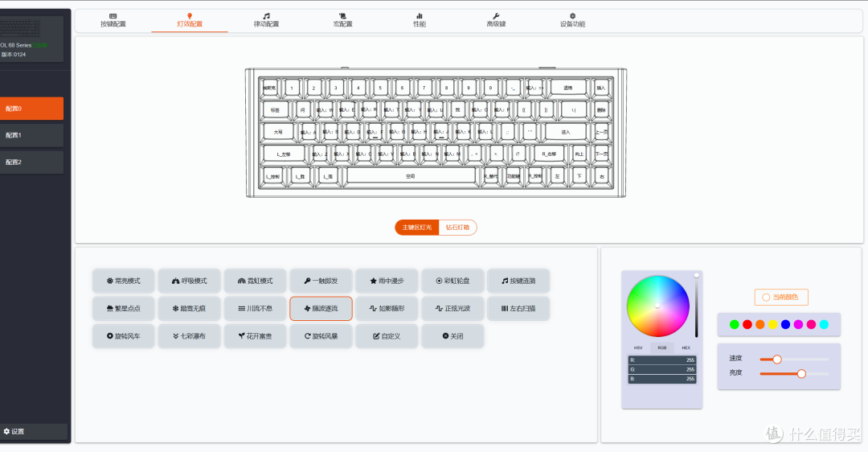Screen dimensions: 868x452
Task: Click the 空间 spacebar on keyboard diagram
Action: coord(410,176)
